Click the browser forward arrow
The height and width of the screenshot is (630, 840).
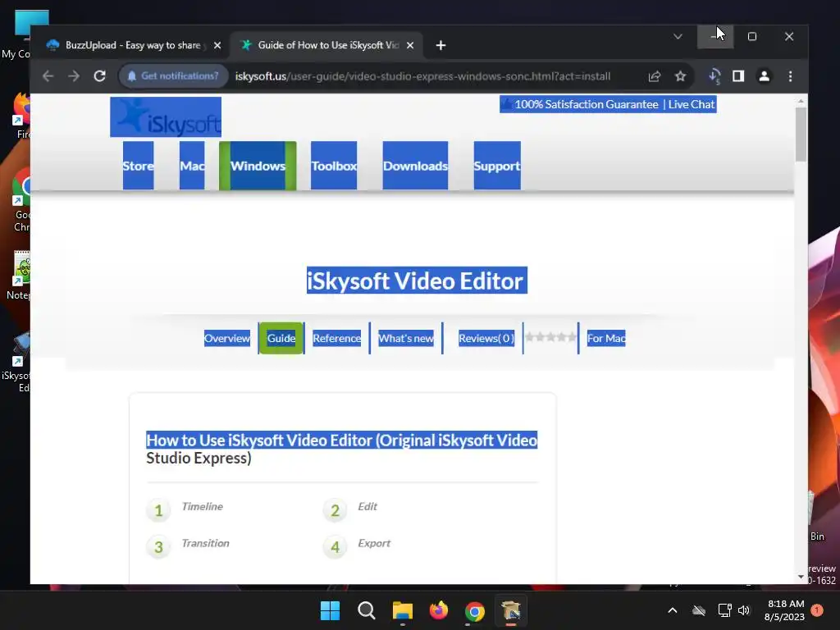coord(73,76)
